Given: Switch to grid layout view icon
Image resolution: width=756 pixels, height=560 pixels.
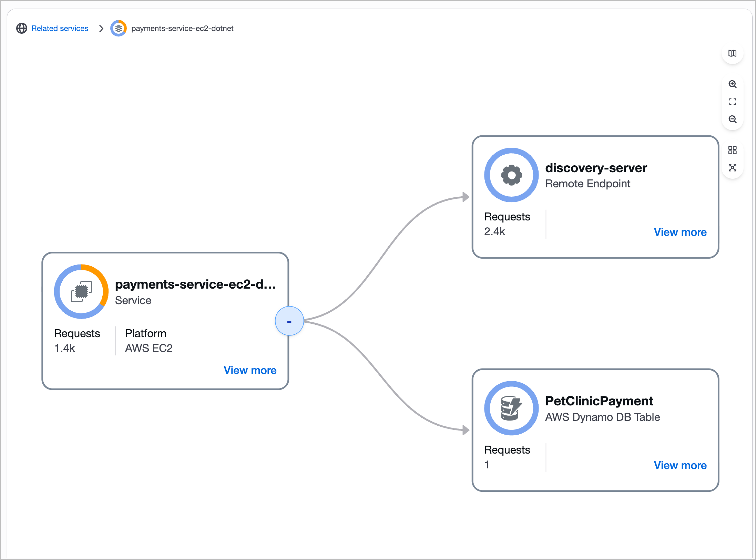Looking at the screenshot, I should pos(732,150).
